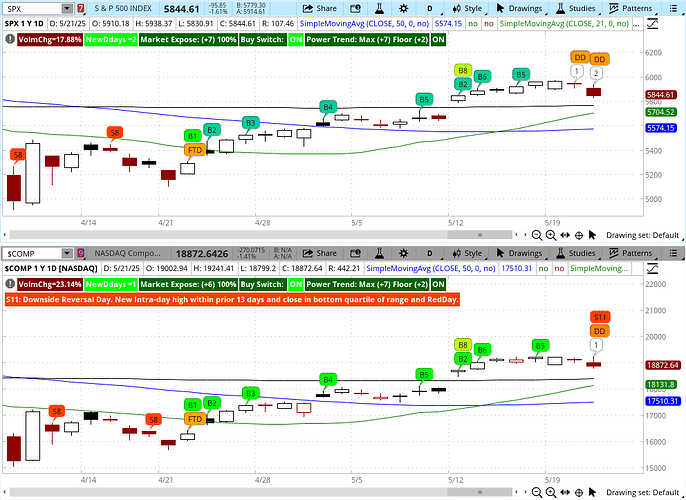Click the SPX chart horizontal scrollbar handle
This screenshot has width=686, height=500.
click(x=480, y=235)
